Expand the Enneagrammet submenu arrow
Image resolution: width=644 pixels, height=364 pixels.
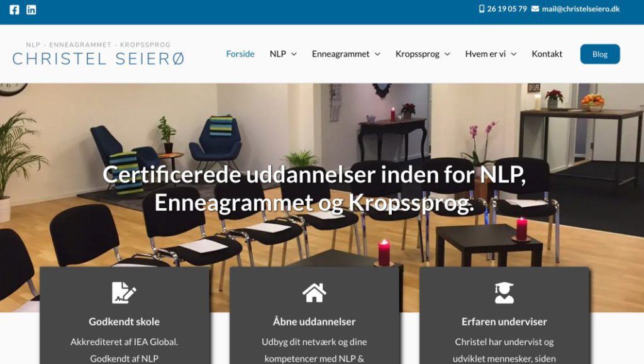377,54
